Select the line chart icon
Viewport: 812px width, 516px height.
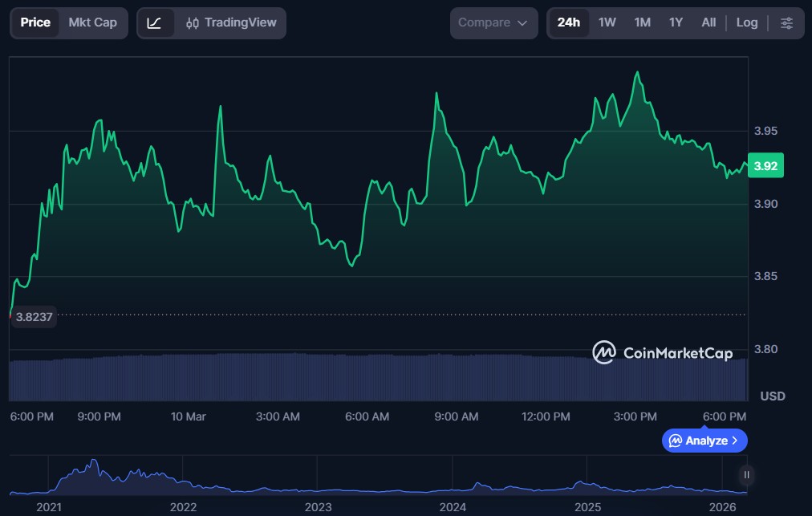155,22
